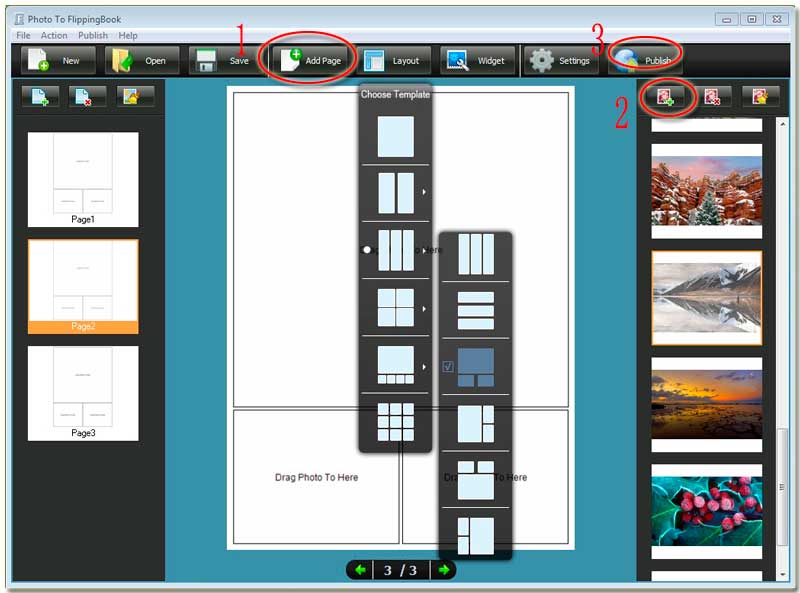
Task: Expand the four-grid template submenu arrow
Action: click(x=424, y=309)
